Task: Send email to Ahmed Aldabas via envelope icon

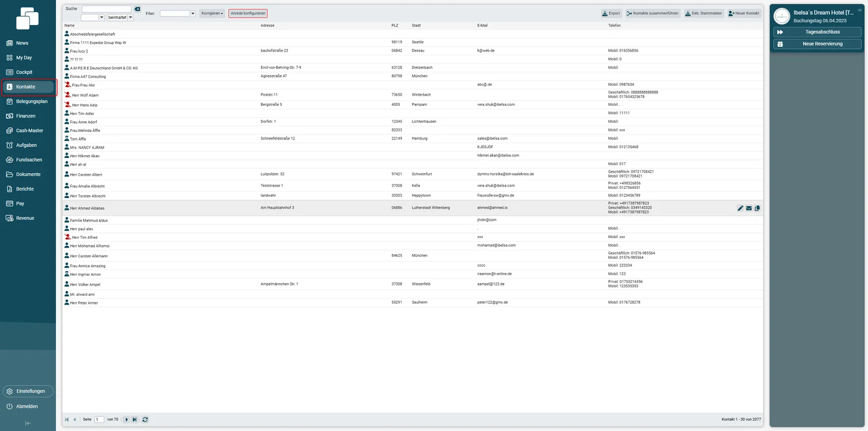Action: pyautogui.click(x=749, y=208)
